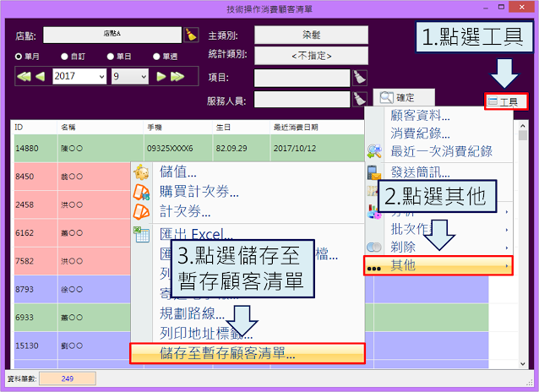Screen dimensions: 539x392
Task: Open the 店點 selector showing 店點A
Action: pyautogui.click(x=112, y=35)
